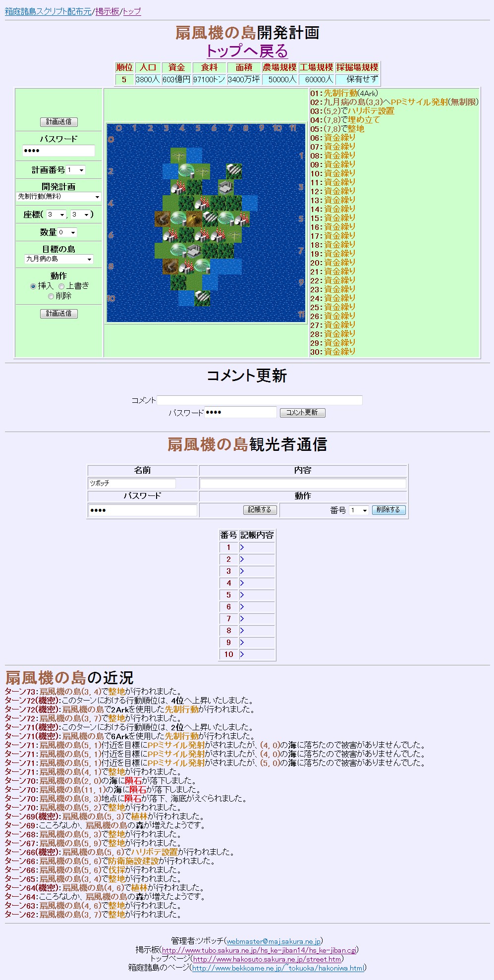Select the shallow sea tile in row 10
Viewport: 494px width, 980px height.
[x=186, y=298]
